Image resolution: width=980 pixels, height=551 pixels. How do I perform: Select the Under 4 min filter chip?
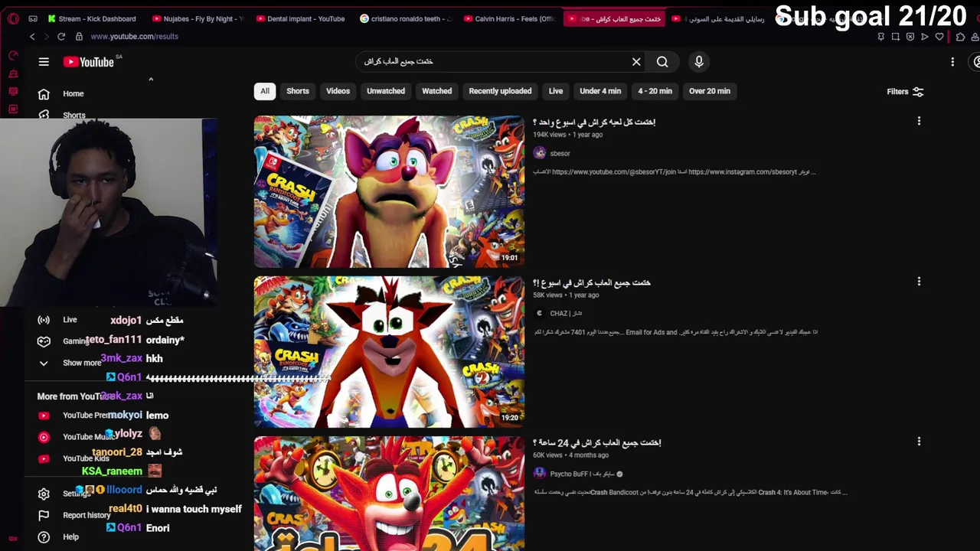click(600, 91)
